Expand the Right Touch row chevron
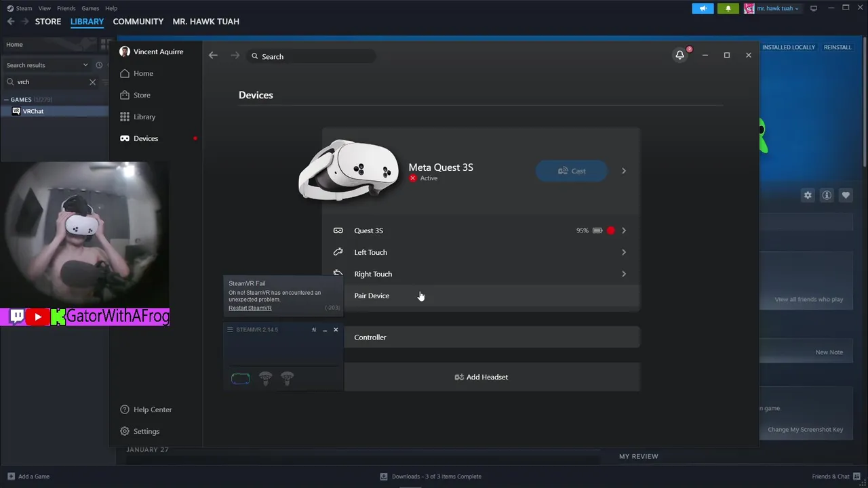This screenshot has height=488, width=868. pyautogui.click(x=624, y=274)
